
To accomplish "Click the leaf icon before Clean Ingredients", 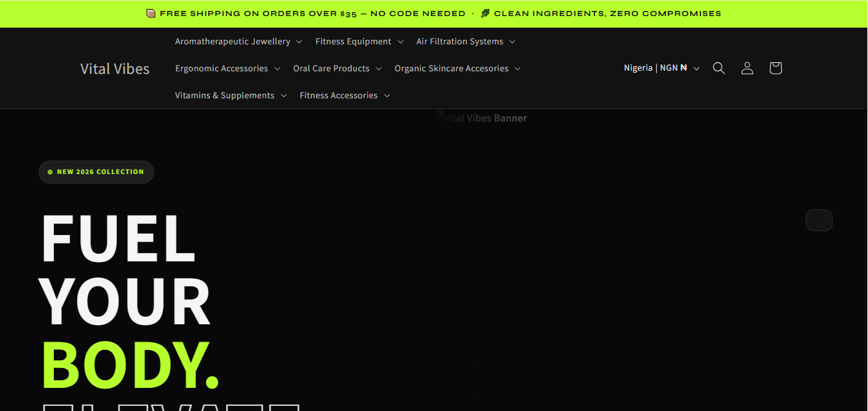I will pyautogui.click(x=485, y=13).
